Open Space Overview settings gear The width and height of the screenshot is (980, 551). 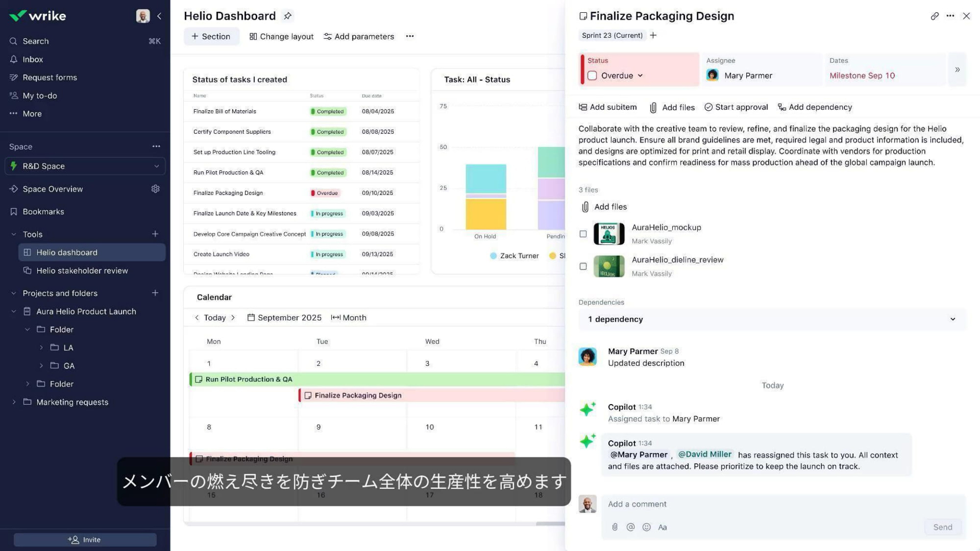click(x=155, y=189)
